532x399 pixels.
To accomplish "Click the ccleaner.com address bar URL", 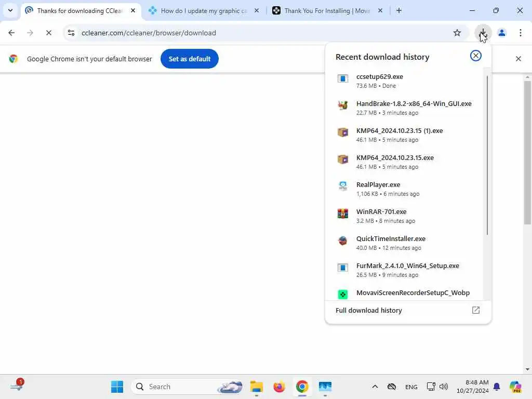I will tap(149, 33).
